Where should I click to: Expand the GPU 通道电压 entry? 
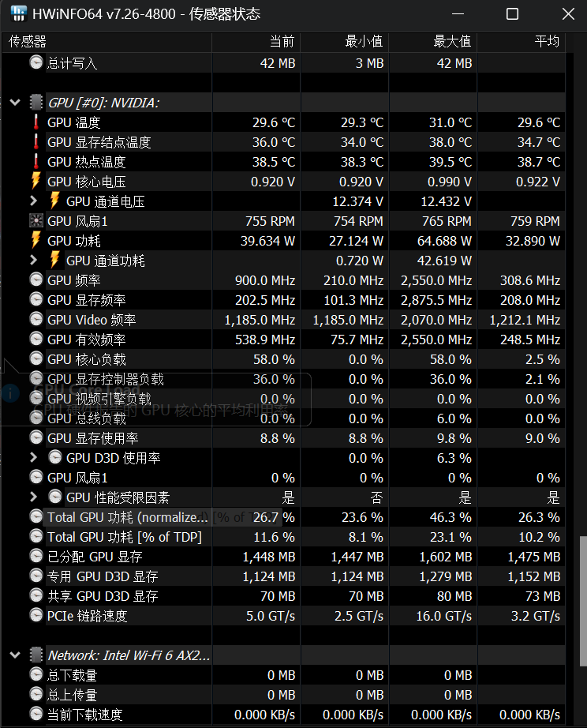coord(32,201)
